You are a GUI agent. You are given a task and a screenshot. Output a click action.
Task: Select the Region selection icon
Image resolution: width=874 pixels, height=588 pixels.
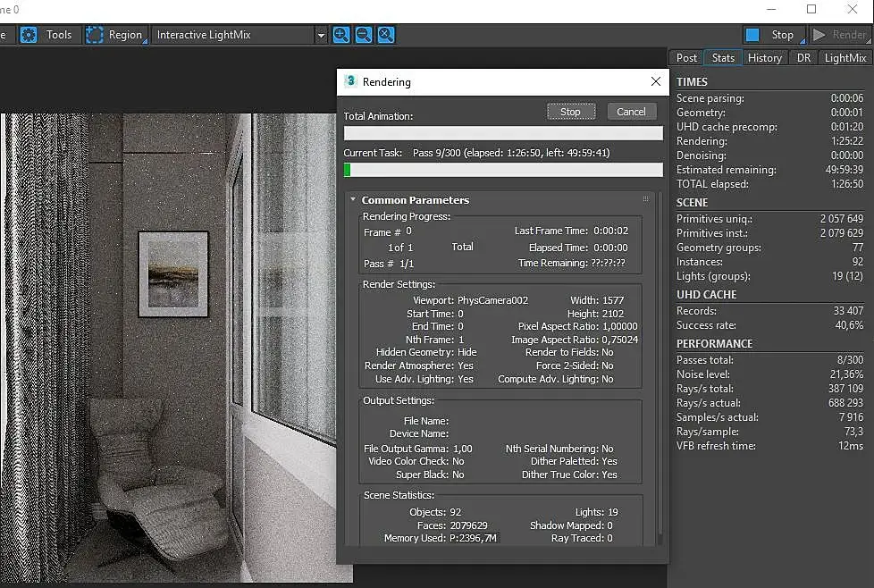coord(94,35)
